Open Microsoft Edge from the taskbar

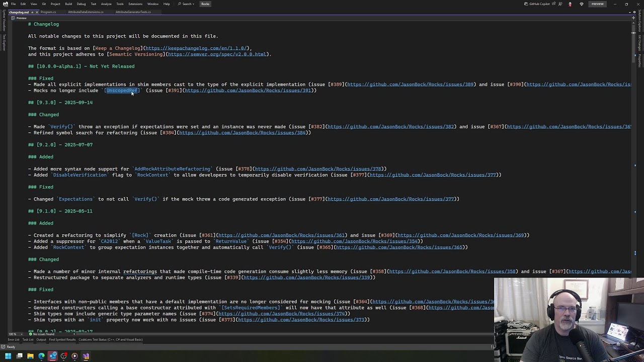pos(41,356)
